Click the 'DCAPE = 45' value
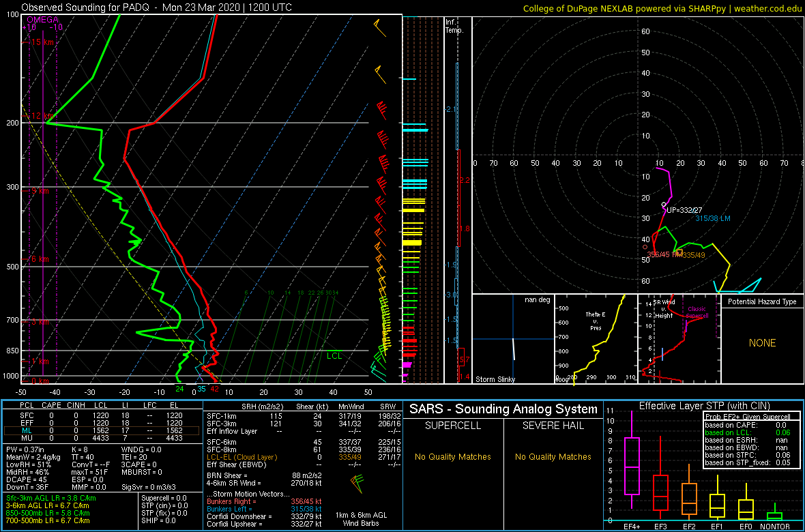This screenshot has width=805, height=532. pos(26,479)
